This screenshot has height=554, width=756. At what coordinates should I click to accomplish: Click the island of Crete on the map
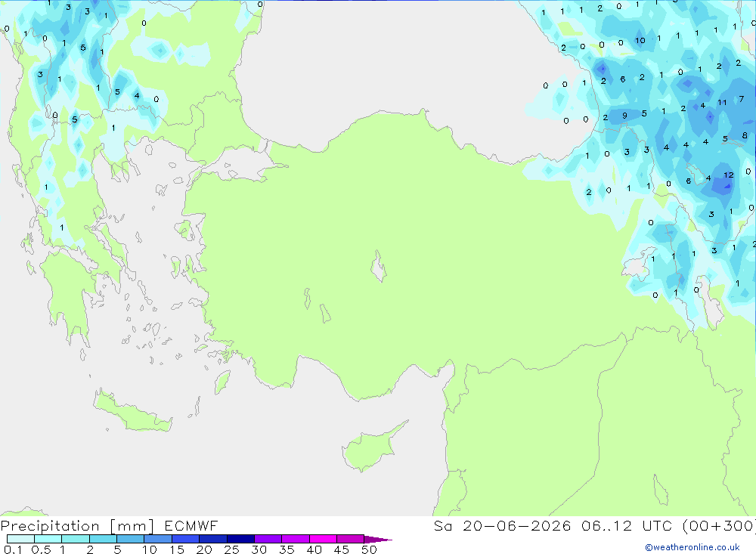pos(132,413)
